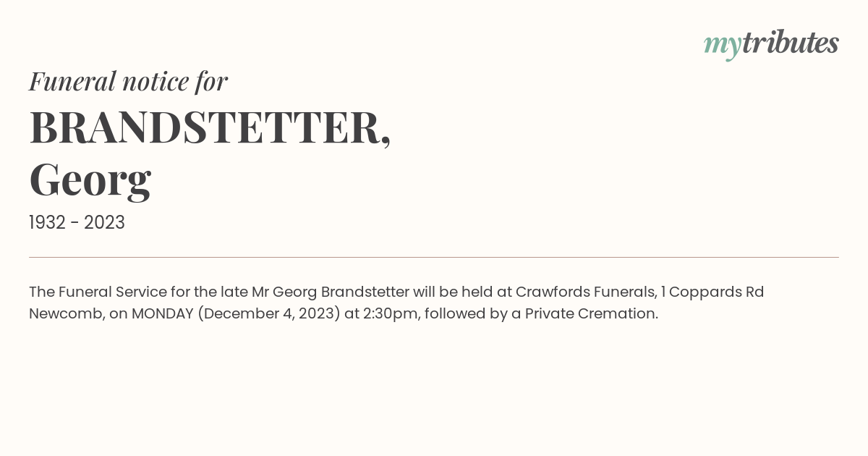The image size is (868, 456).
Task: Click the mytributes logo
Action: (771, 45)
